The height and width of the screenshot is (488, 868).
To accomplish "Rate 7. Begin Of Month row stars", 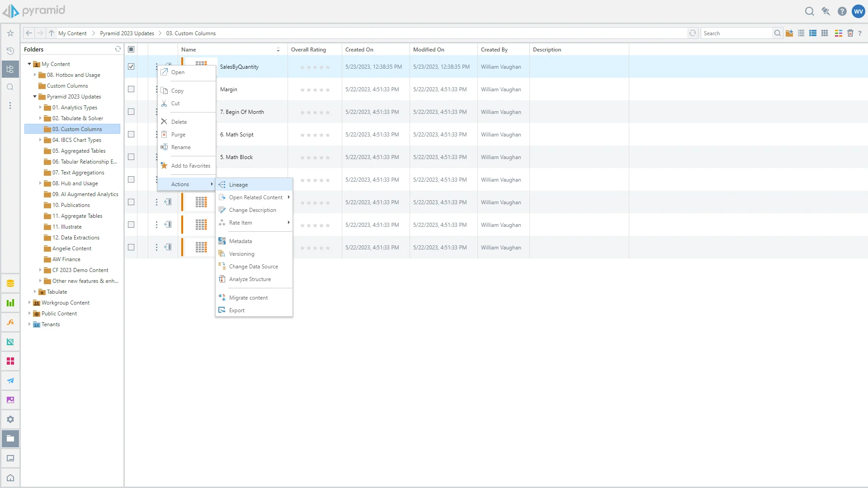I will point(315,113).
